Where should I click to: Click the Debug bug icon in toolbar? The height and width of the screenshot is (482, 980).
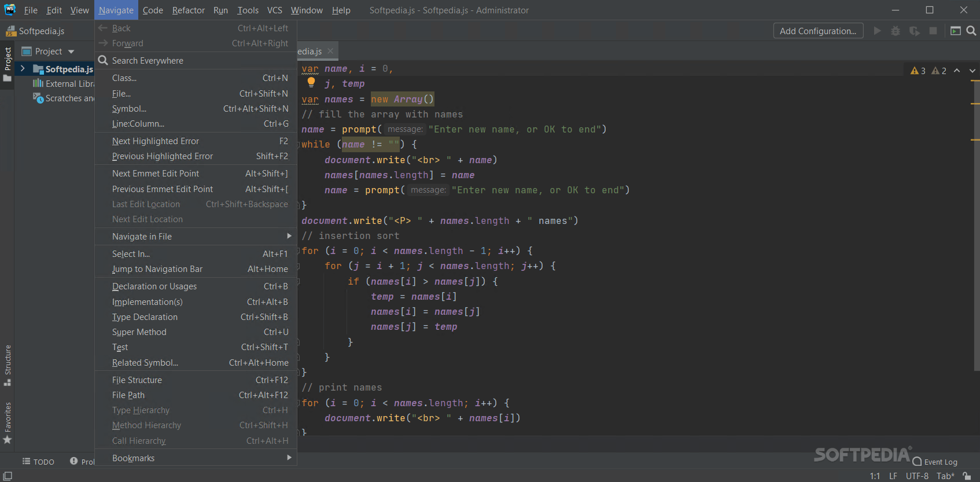coord(896,31)
